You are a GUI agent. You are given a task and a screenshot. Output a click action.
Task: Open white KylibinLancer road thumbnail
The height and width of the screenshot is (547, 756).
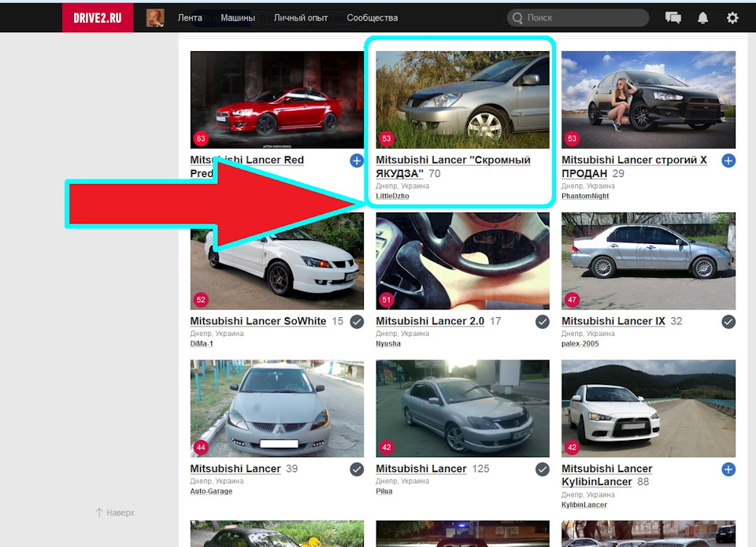pos(648,408)
